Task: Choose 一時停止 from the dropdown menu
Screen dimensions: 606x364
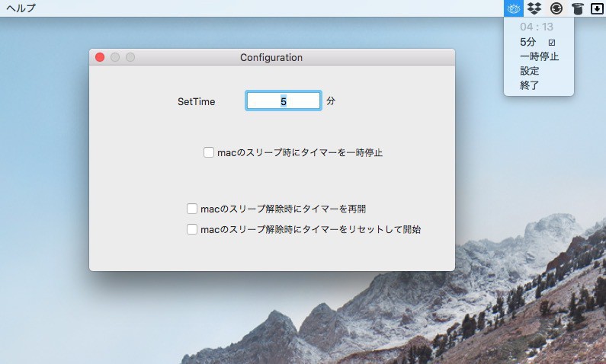Action: [539, 56]
